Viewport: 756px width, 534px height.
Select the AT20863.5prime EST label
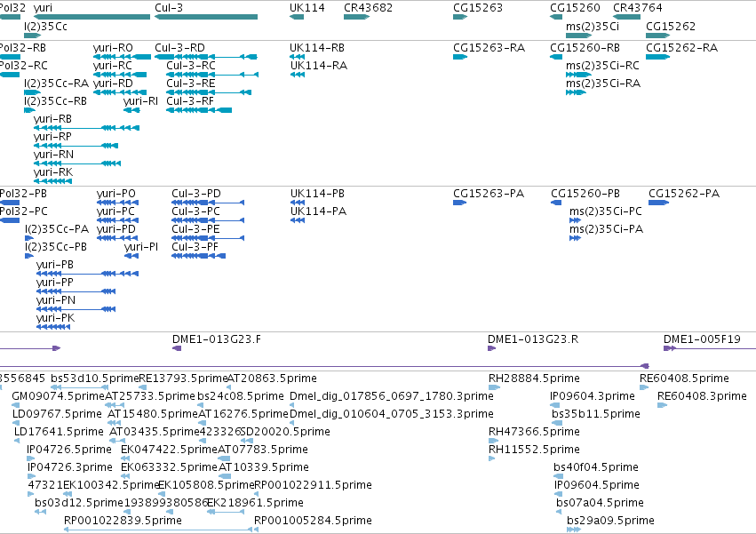[272, 379]
